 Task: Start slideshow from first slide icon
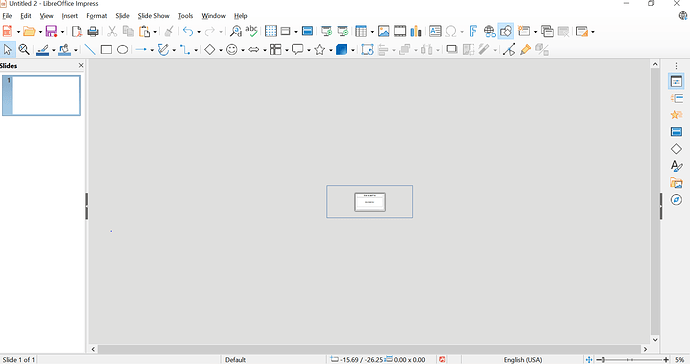pyautogui.click(x=326, y=31)
